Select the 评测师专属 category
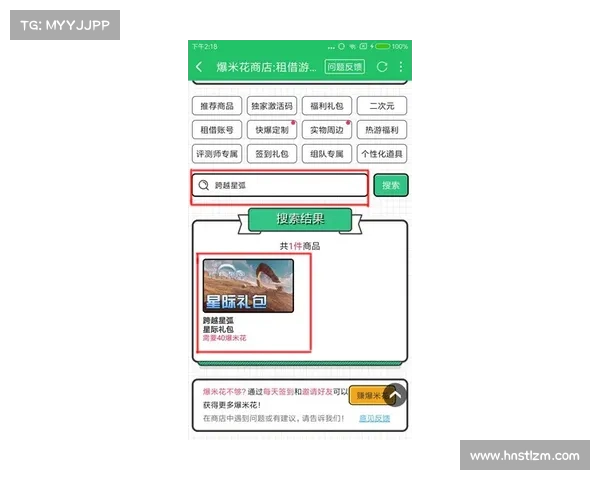The height and width of the screenshot is (480, 600). click(x=217, y=154)
